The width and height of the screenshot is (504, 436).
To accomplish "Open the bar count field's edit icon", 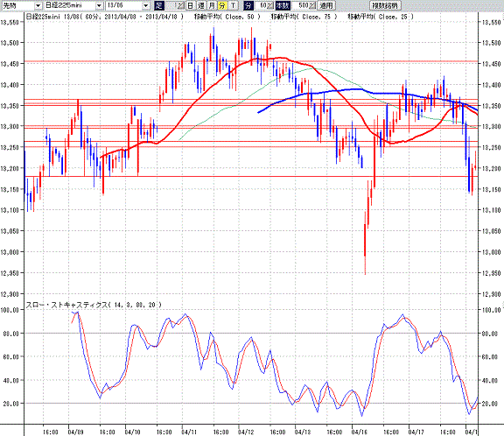I will [312, 5].
